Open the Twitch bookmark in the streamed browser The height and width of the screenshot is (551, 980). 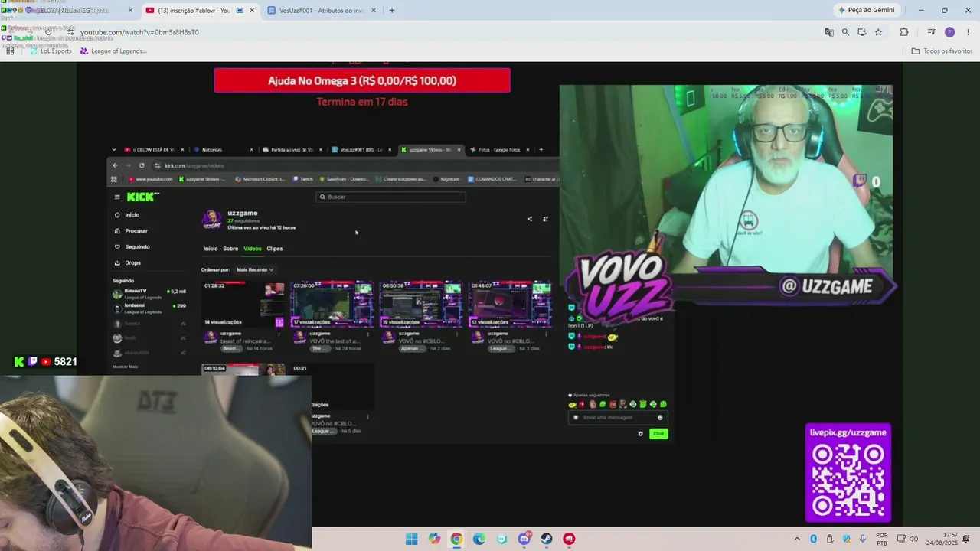[303, 179]
